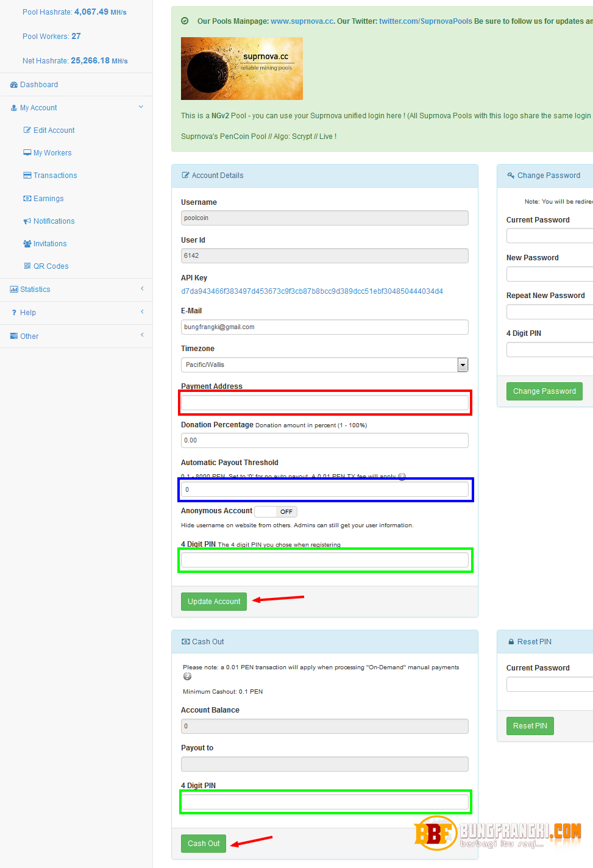Click the Change Password key icon
The width and height of the screenshot is (593, 868).
(x=511, y=176)
